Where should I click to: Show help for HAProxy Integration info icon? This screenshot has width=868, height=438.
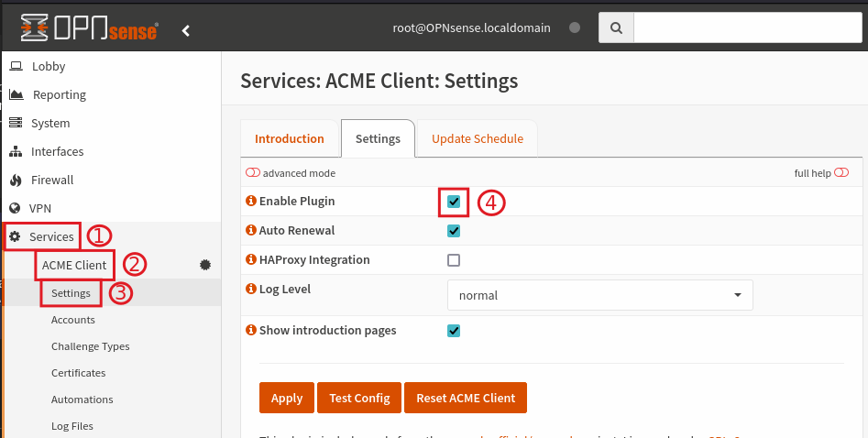tap(251, 259)
